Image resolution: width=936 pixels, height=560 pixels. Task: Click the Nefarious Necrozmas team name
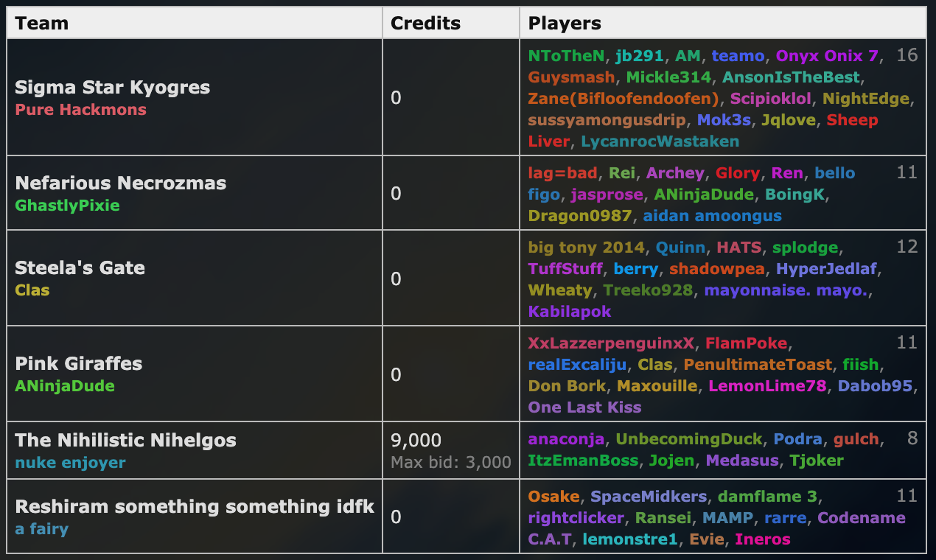120,183
